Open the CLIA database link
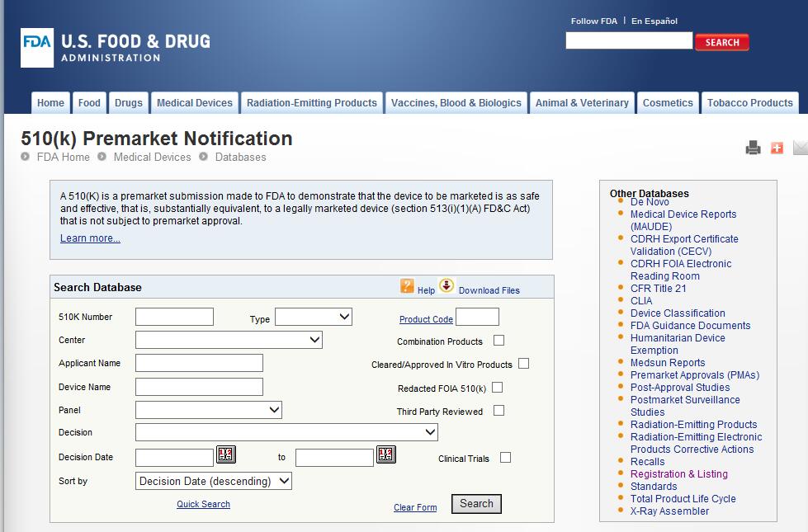This screenshot has width=808, height=532. tap(641, 301)
